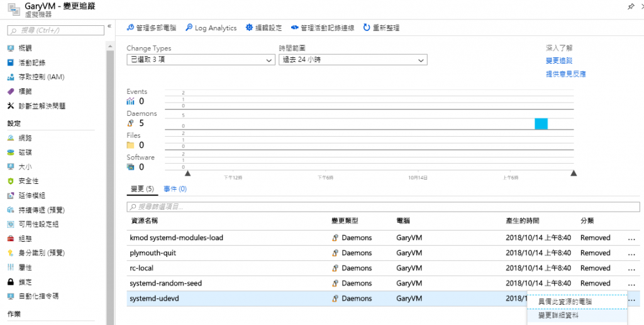Click Events chart icon

click(x=131, y=101)
